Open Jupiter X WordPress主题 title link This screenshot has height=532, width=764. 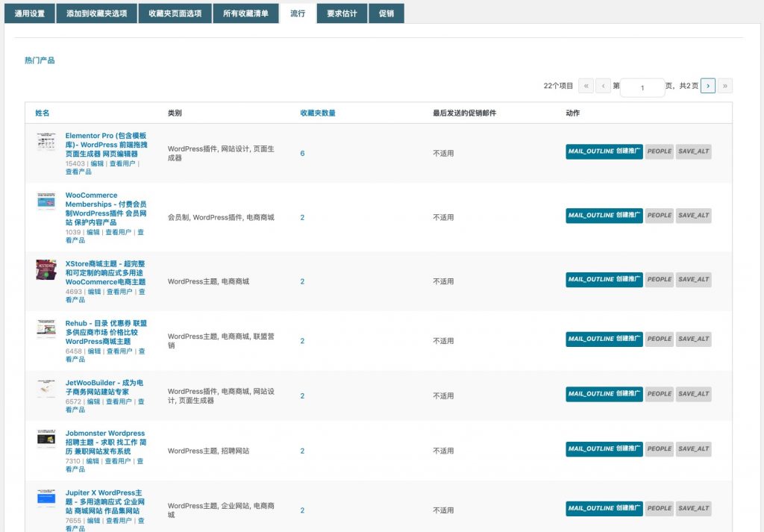click(x=104, y=502)
